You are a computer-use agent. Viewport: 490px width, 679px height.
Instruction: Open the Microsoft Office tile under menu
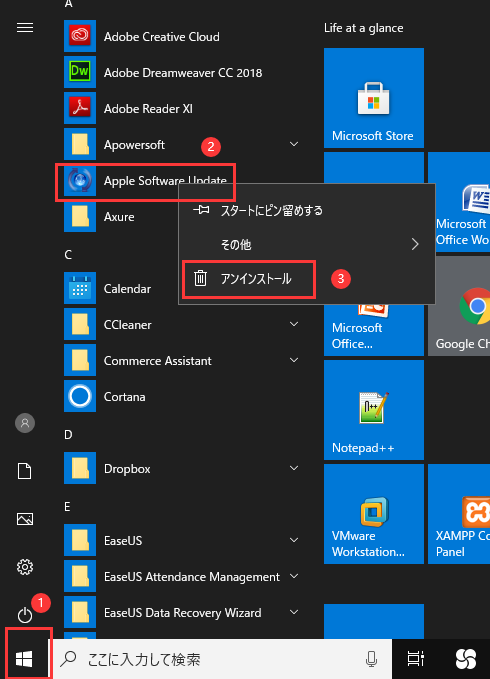click(x=374, y=330)
